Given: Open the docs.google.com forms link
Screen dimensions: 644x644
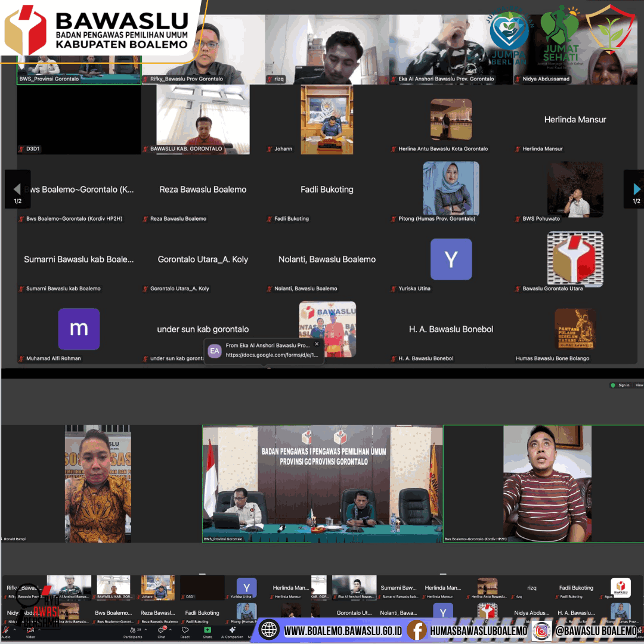Looking at the screenshot, I should [271, 355].
